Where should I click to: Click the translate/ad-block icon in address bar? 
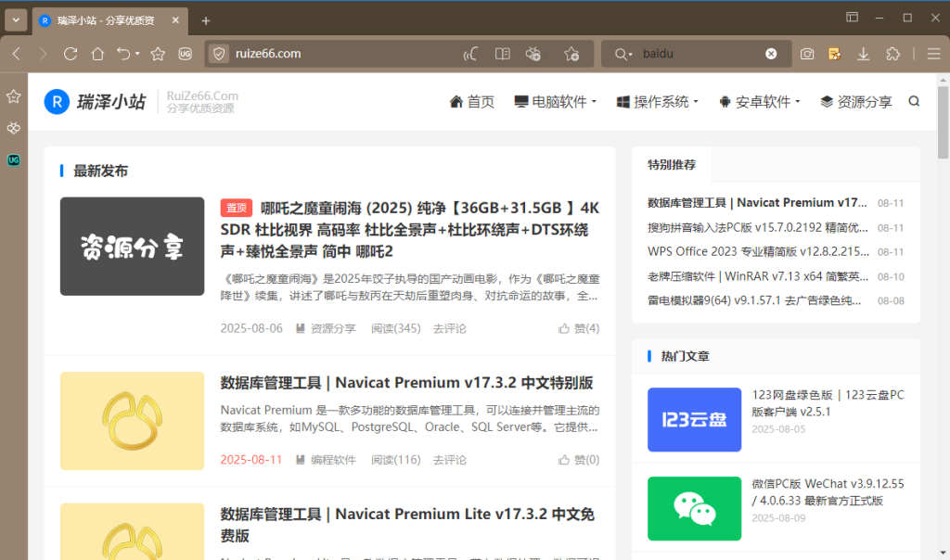[x=533, y=54]
